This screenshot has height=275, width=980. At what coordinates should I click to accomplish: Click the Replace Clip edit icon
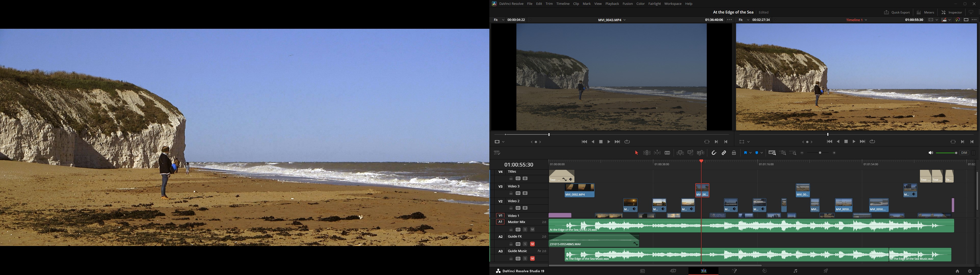click(701, 153)
